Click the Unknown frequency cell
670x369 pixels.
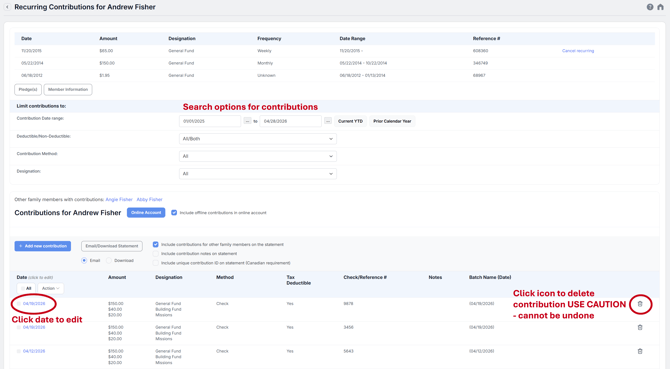tap(266, 76)
